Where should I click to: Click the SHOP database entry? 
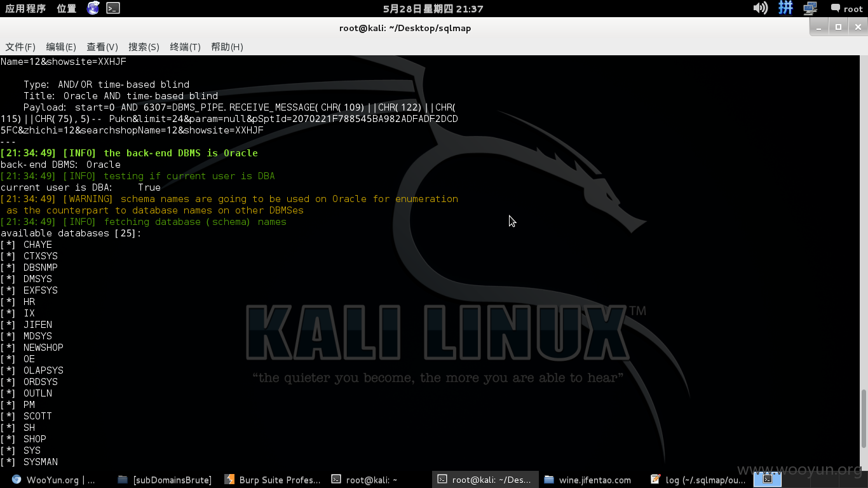pyautogui.click(x=24, y=439)
